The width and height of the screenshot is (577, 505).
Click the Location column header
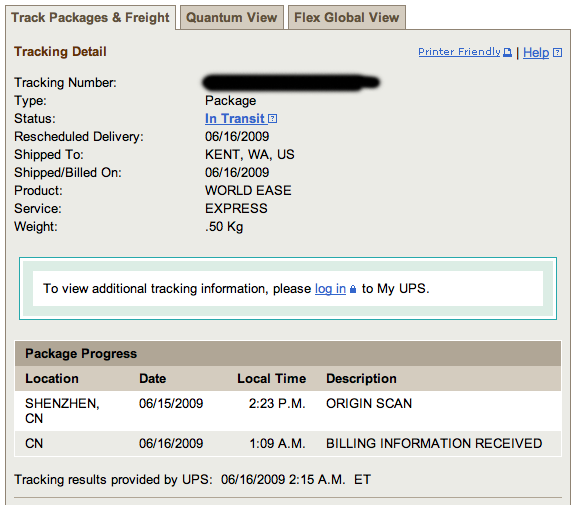(x=52, y=378)
